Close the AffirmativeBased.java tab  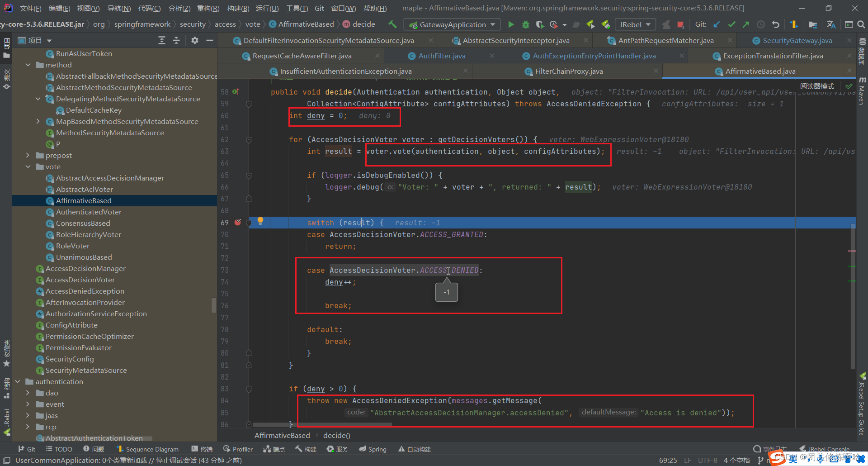pos(849,71)
